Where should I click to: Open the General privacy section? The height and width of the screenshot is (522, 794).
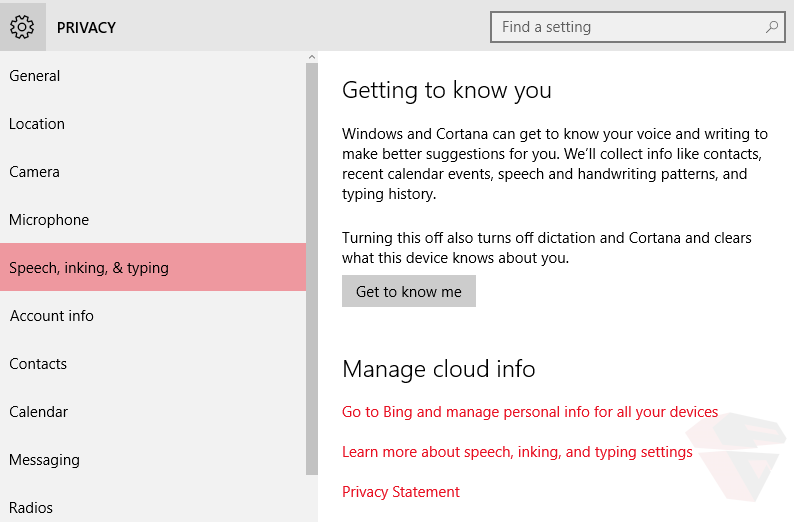click(35, 76)
